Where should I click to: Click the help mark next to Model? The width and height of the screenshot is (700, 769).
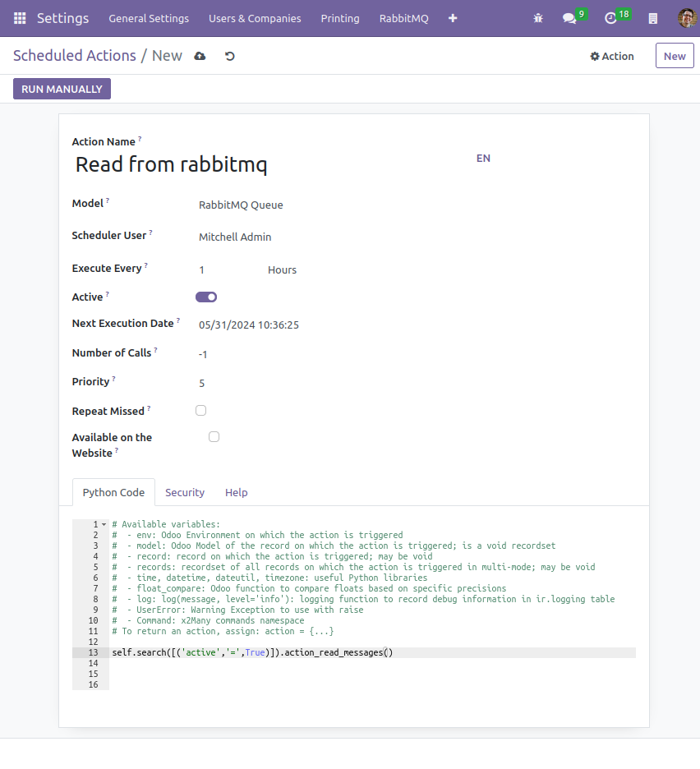108,200
